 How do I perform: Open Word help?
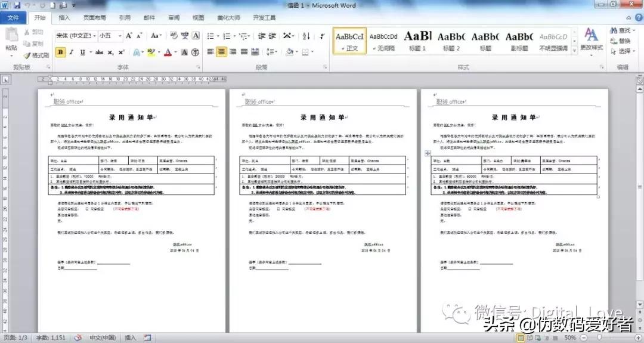(639, 17)
